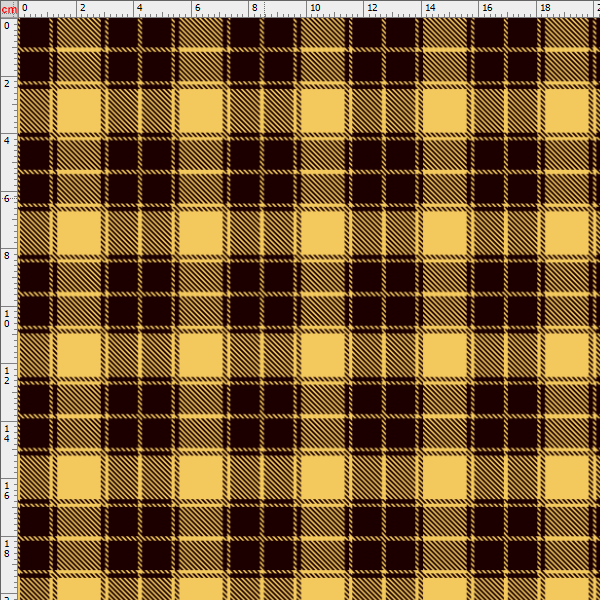
Task: Click the 14 label on the vertical ruler
Action: tap(7, 434)
